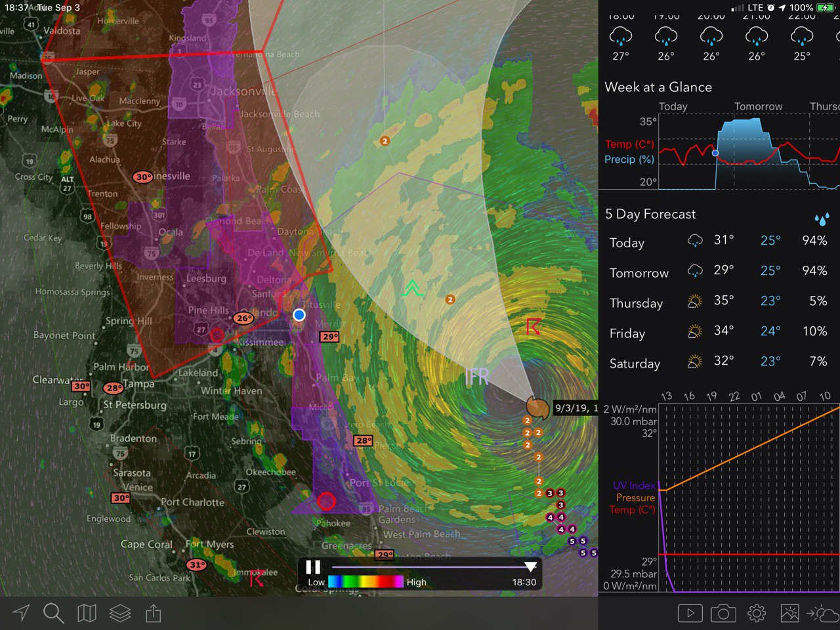
Task: Tap the blue current location dot
Action: pyautogui.click(x=299, y=315)
